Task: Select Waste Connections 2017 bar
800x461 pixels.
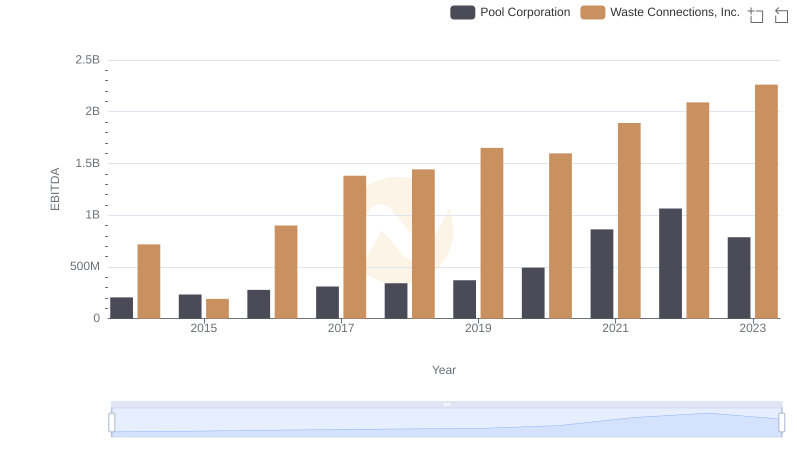Action: click(355, 247)
